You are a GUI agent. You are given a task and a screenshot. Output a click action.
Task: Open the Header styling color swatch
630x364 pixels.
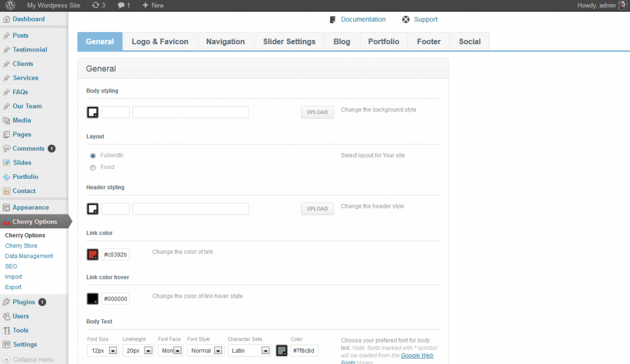(93, 208)
